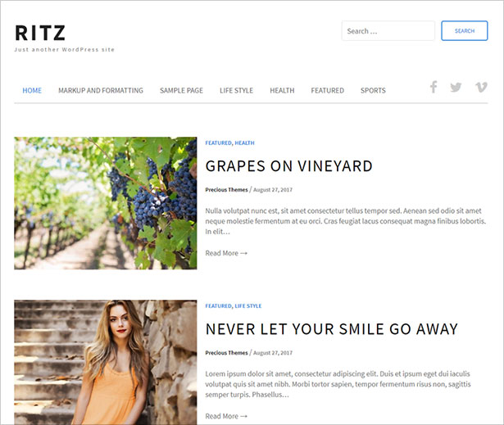The image size is (504, 425).
Task: Click the Life Style category tag link
Action: pyautogui.click(x=247, y=305)
